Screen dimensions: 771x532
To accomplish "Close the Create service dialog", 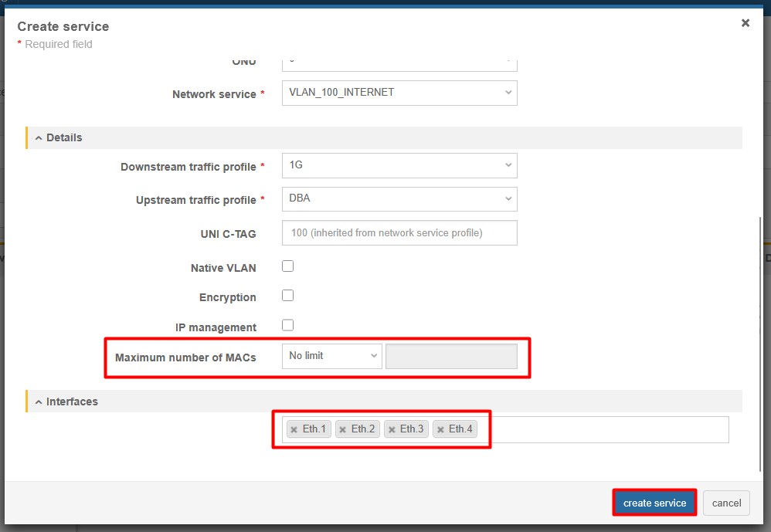I will pyautogui.click(x=746, y=23).
